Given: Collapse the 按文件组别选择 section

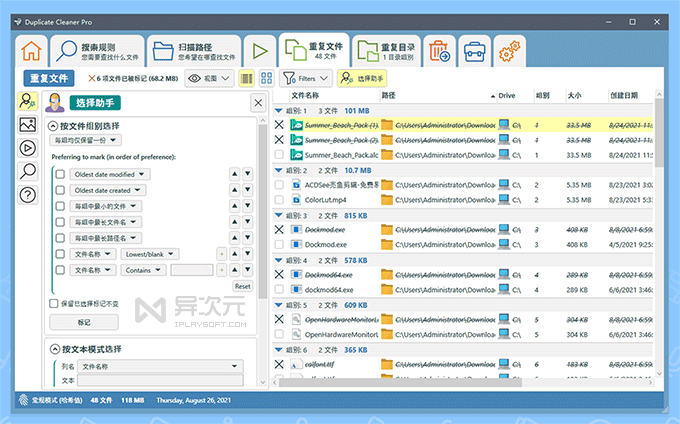Looking at the screenshot, I should tap(53, 126).
